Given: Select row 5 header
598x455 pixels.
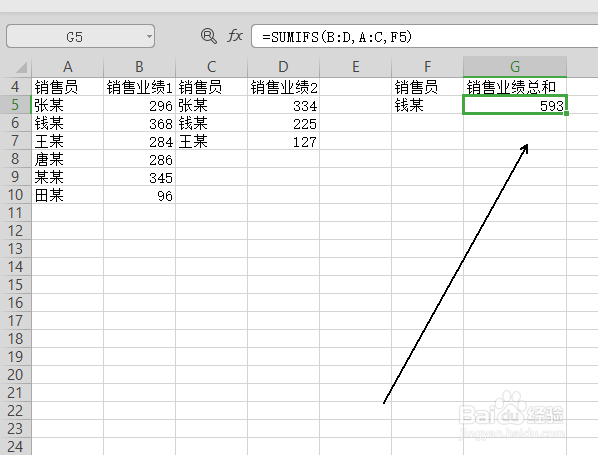Looking at the screenshot, I should coord(15,105).
